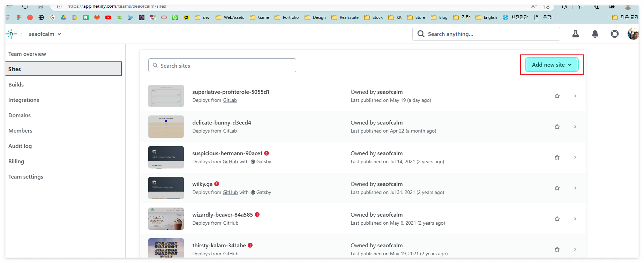Open the support lifebuoy icon
This screenshot has height=263, width=644.
click(615, 34)
